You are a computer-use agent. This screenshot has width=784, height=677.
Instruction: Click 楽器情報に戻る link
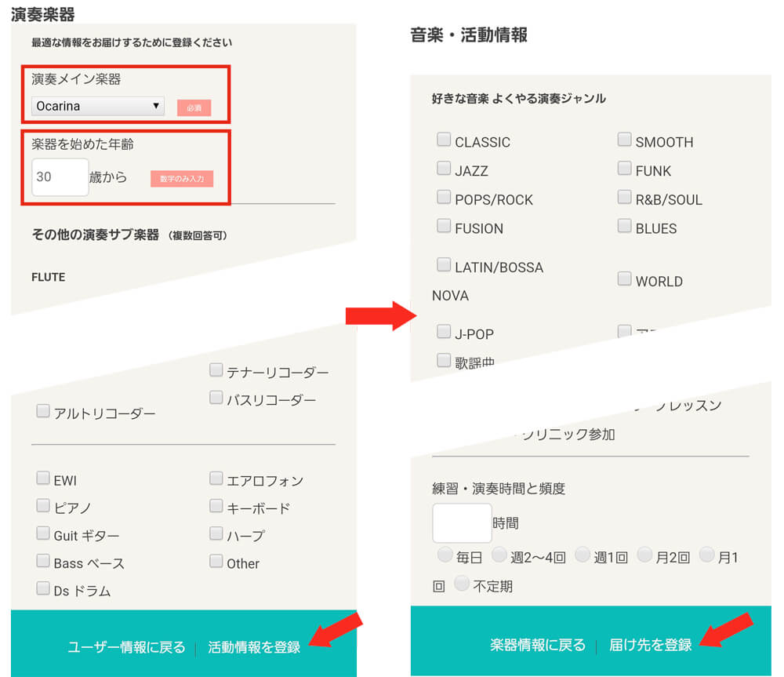(538, 645)
